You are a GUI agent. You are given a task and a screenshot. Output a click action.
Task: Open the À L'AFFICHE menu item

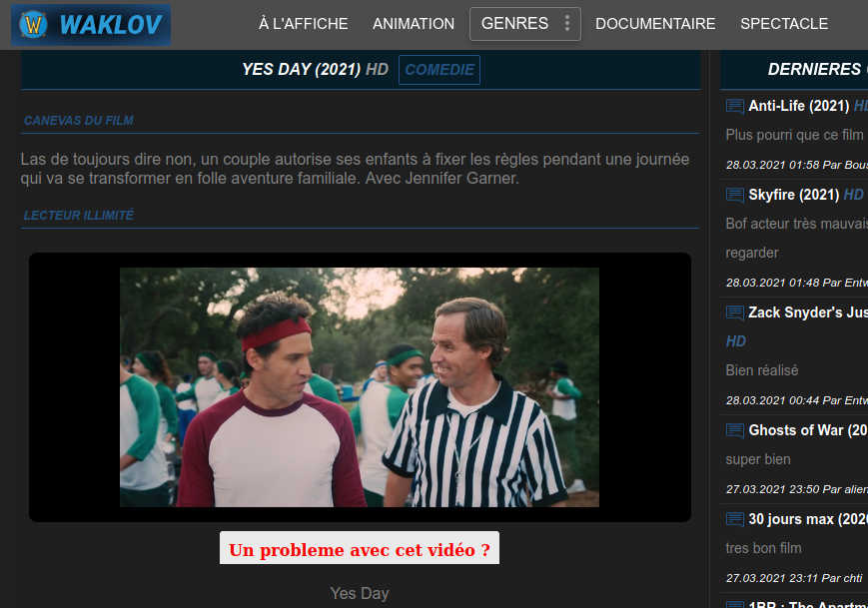(303, 24)
